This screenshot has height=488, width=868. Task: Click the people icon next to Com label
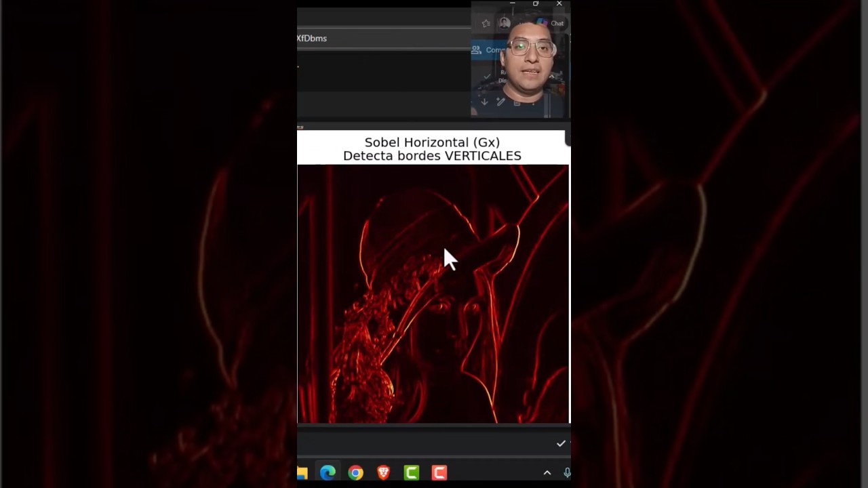pos(477,50)
